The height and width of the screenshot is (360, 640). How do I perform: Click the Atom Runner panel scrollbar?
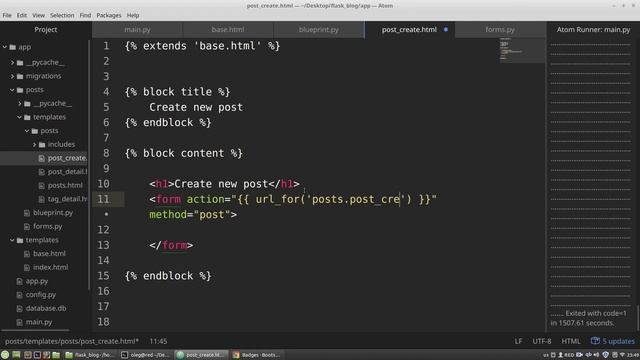pyautogui.click(x=638, y=318)
